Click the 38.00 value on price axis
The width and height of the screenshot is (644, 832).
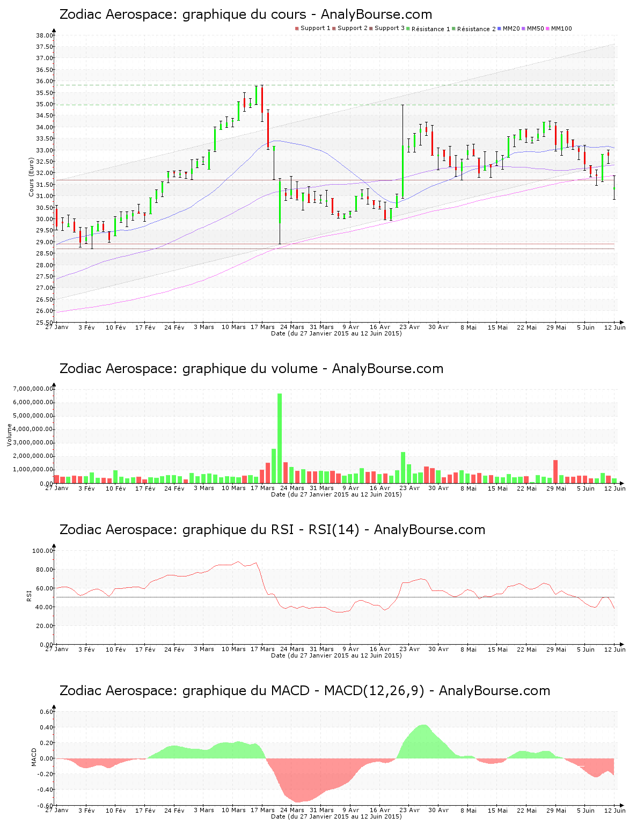click(x=45, y=35)
